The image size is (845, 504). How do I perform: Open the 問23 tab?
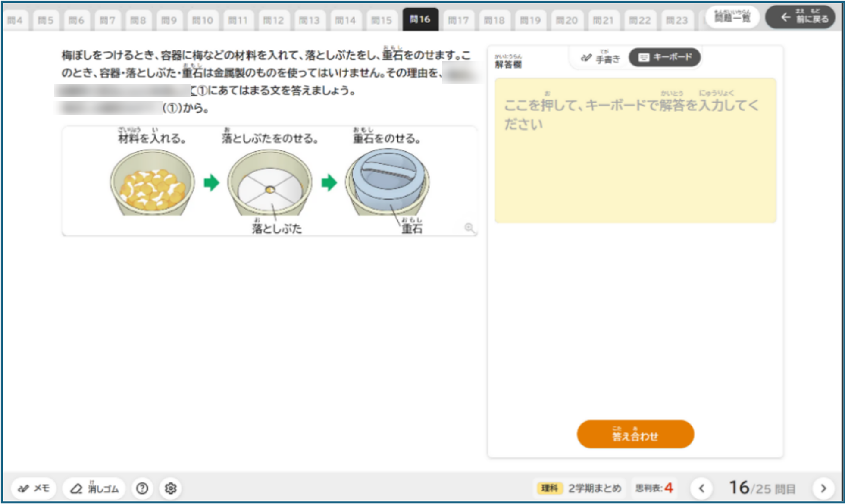point(676,20)
